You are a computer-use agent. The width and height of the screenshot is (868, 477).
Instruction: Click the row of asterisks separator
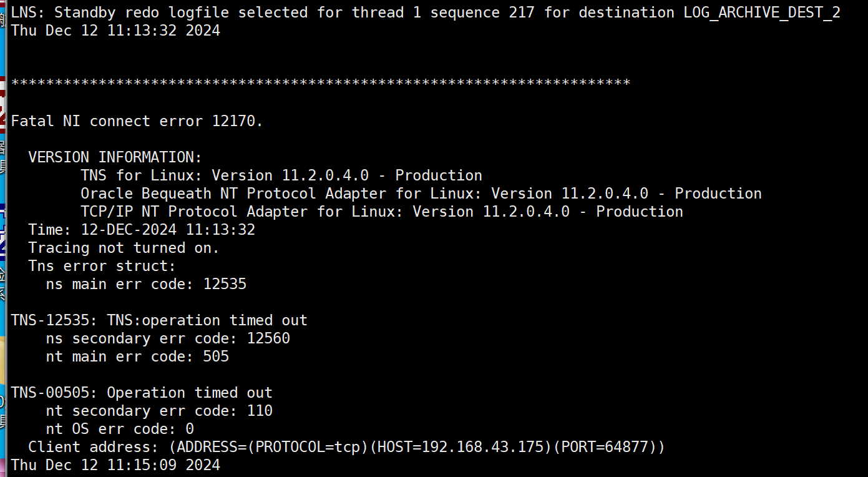pyautogui.click(x=320, y=83)
